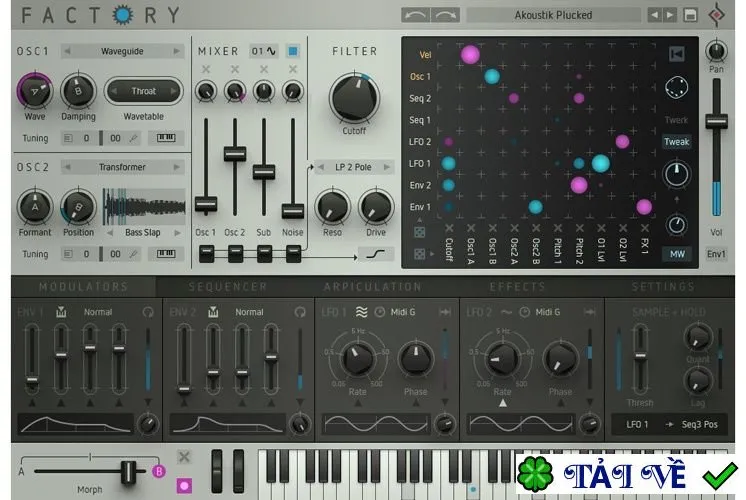The height and width of the screenshot is (500, 746).
Task: Open OSC 1 tuning keyboard icon
Action: click(x=166, y=138)
